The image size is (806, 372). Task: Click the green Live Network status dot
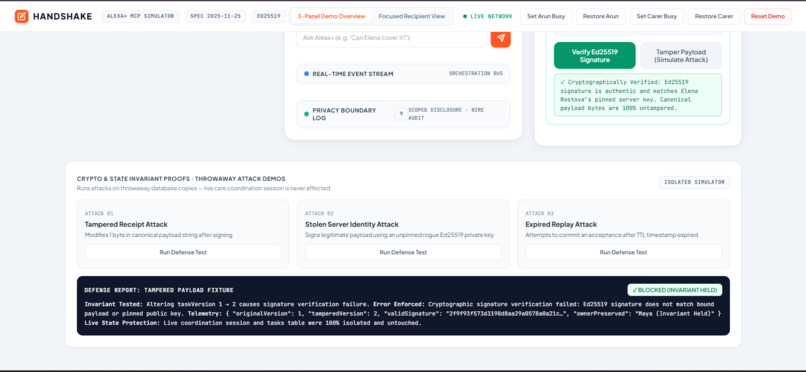pos(465,16)
